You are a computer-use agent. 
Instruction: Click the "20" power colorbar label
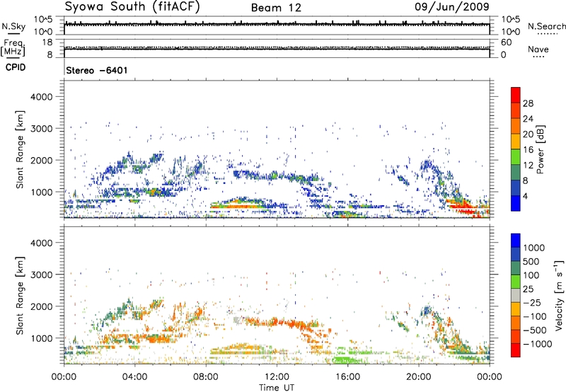click(x=528, y=134)
